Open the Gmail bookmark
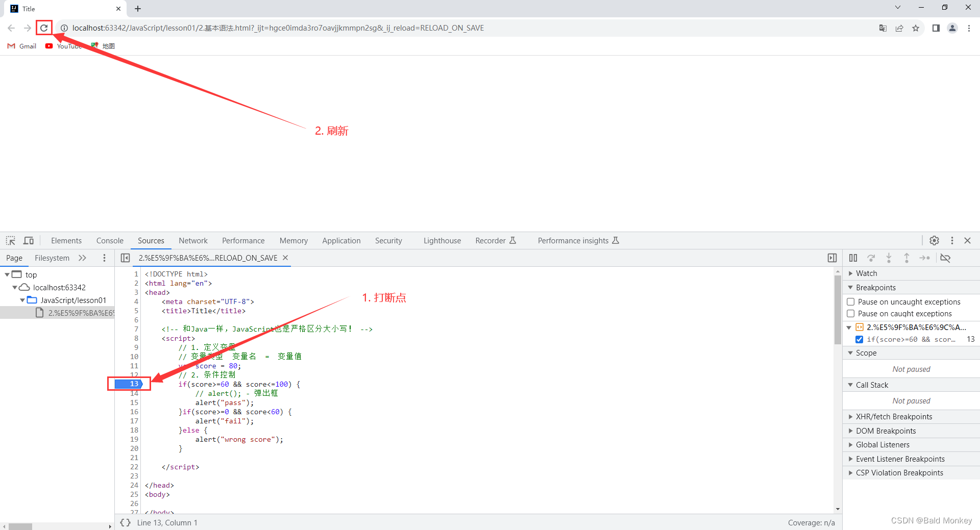Screen dimensions: 980x530 click(x=22, y=46)
